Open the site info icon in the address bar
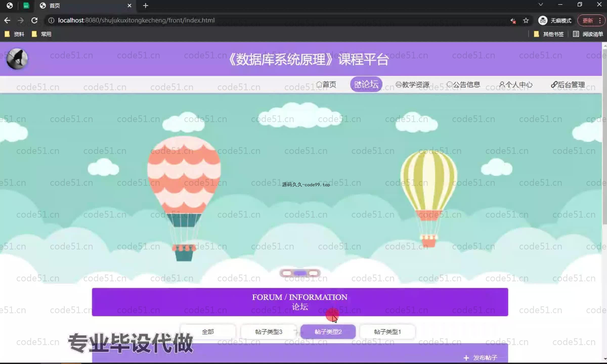 coord(51,20)
